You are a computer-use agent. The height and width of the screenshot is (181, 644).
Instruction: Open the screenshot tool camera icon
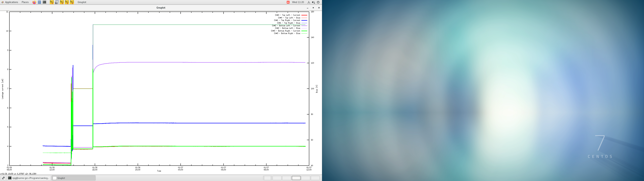click(57, 2)
